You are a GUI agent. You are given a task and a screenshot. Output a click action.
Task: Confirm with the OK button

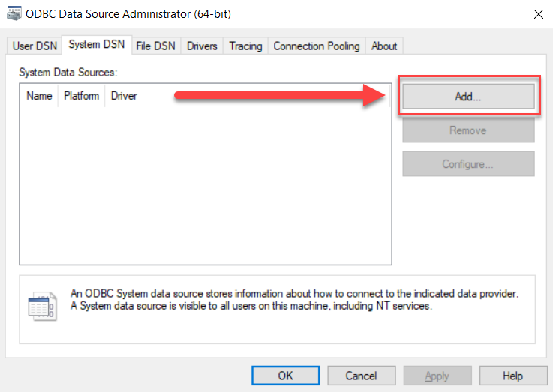click(x=285, y=376)
